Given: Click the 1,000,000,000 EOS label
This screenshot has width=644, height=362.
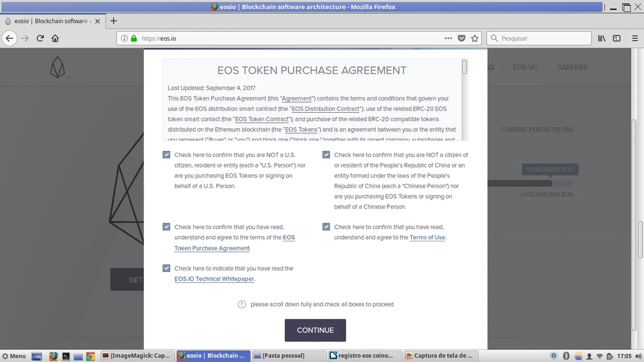Looking at the screenshot, I should pos(546,195).
